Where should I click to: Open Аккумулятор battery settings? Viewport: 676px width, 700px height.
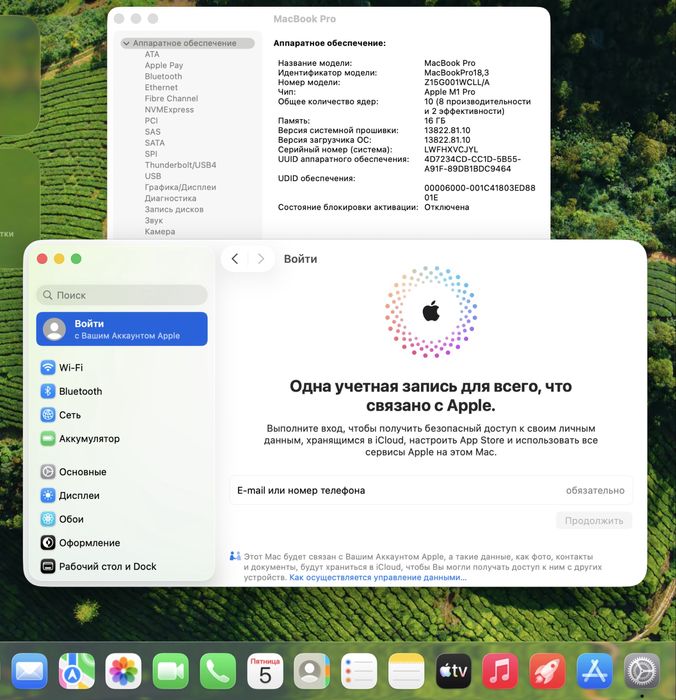[121, 438]
